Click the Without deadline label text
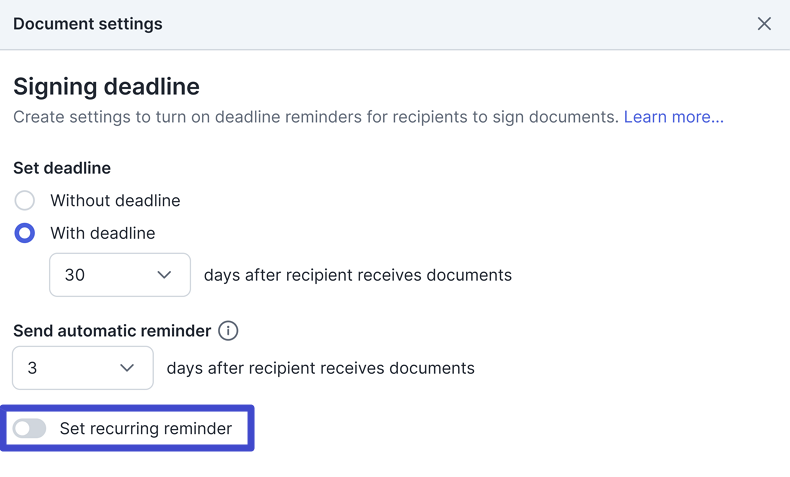This screenshot has height=477, width=790. coord(115,200)
